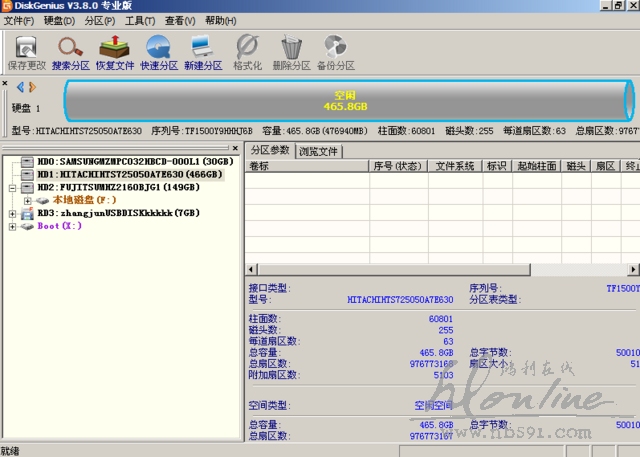Open the 工具(T) menu
Image resolution: width=640 pixels, height=457 pixels.
click(138, 20)
